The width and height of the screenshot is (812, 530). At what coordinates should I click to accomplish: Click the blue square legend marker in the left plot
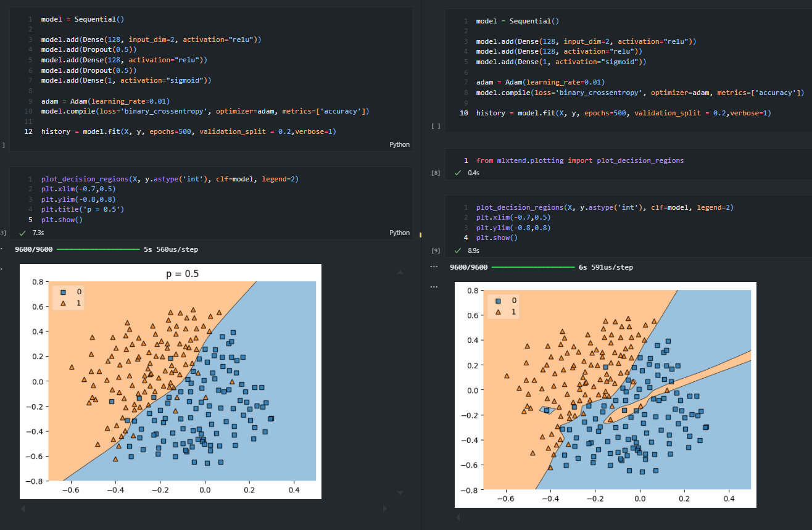point(62,291)
